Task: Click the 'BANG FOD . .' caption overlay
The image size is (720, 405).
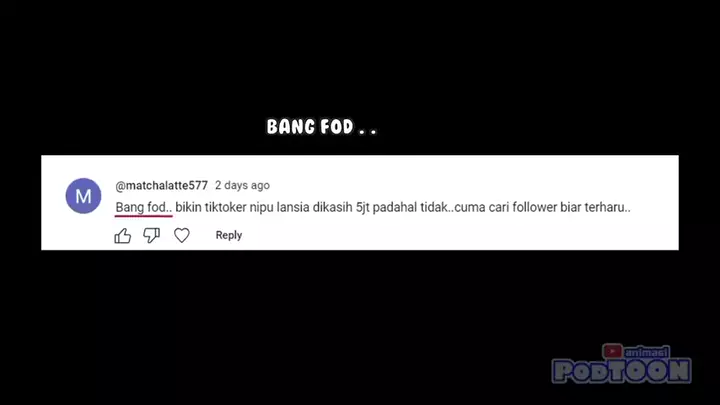Action: coord(321,127)
